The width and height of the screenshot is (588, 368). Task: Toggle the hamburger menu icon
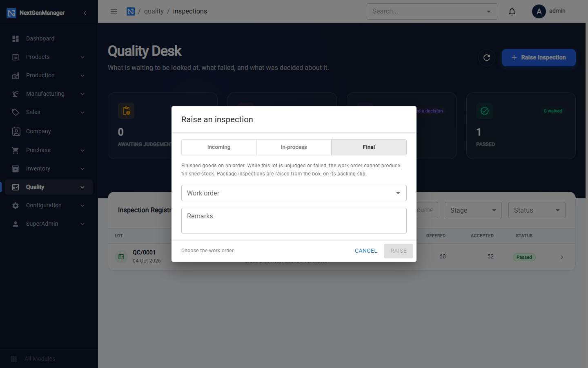pos(114,11)
